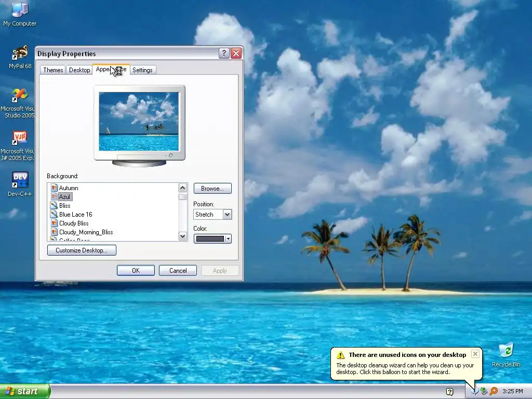
Task: Open the Start menu
Action: [25, 391]
